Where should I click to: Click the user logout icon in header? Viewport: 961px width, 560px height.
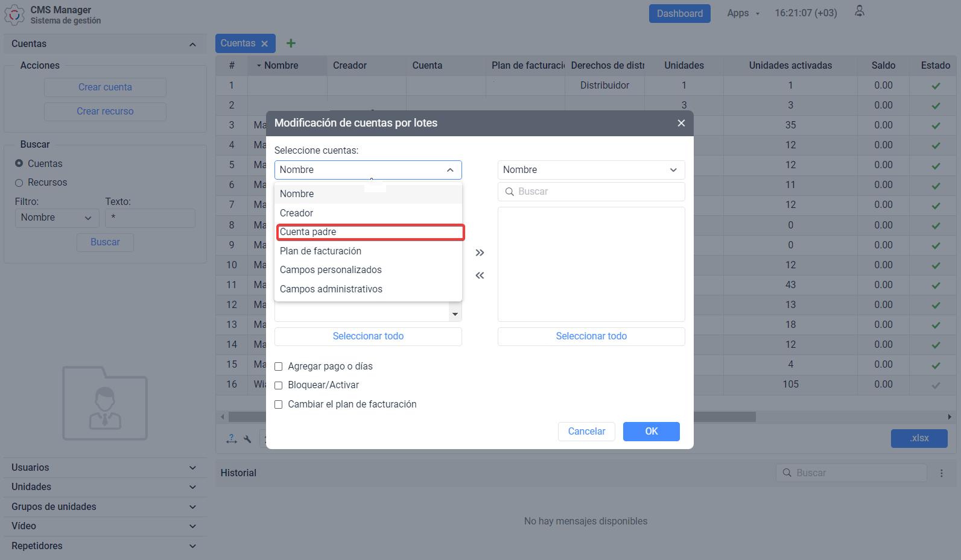[x=860, y=11]
